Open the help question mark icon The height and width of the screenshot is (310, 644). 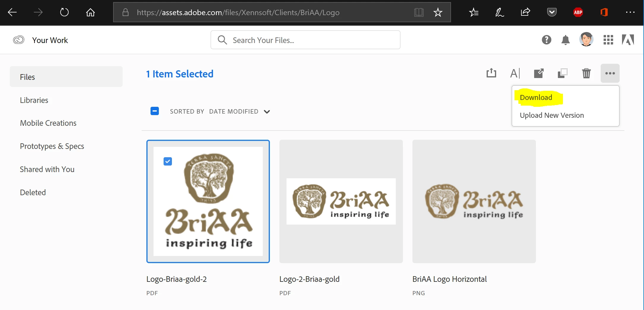[546, 40]
